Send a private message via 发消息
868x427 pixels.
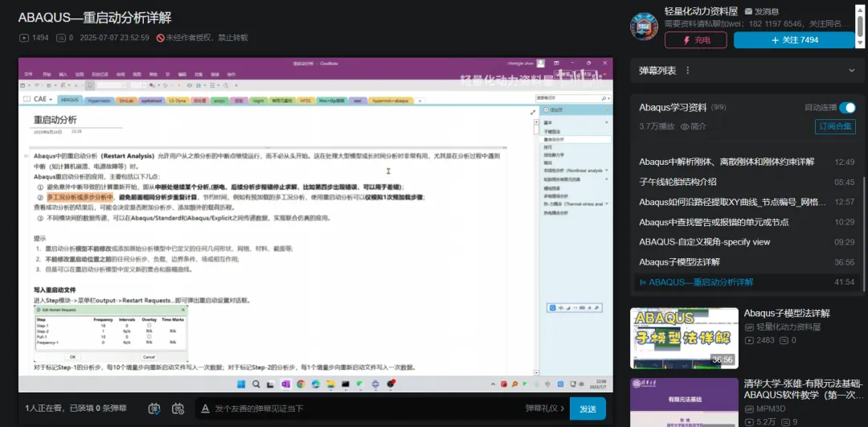pos(762,11)
